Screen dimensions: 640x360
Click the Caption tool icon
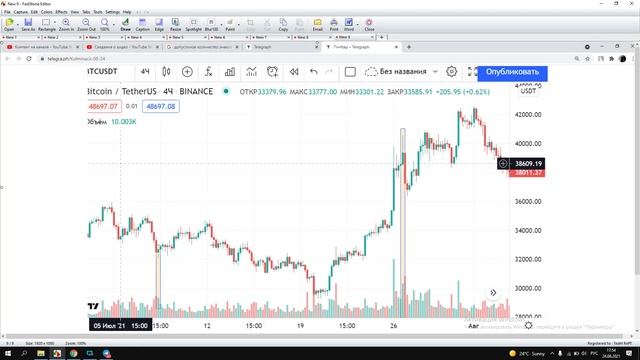point(142,23)
